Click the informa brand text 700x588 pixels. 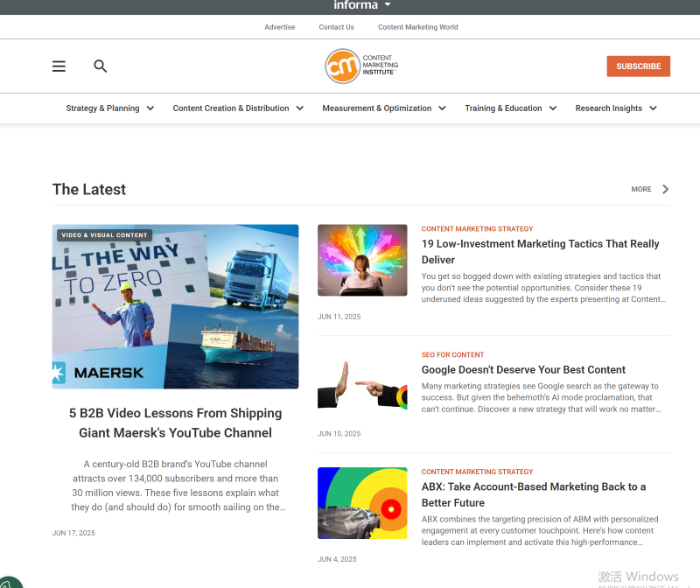click(x=356, y=5)
